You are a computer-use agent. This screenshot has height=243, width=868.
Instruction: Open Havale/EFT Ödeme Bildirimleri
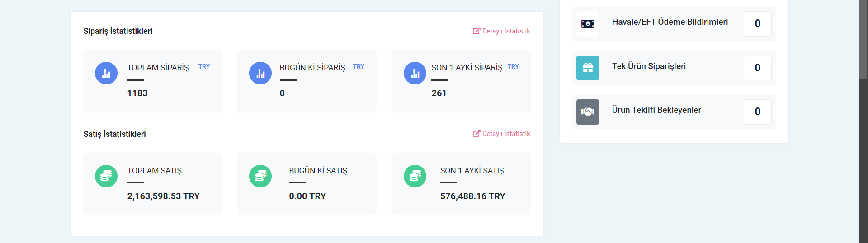(670, 22)
